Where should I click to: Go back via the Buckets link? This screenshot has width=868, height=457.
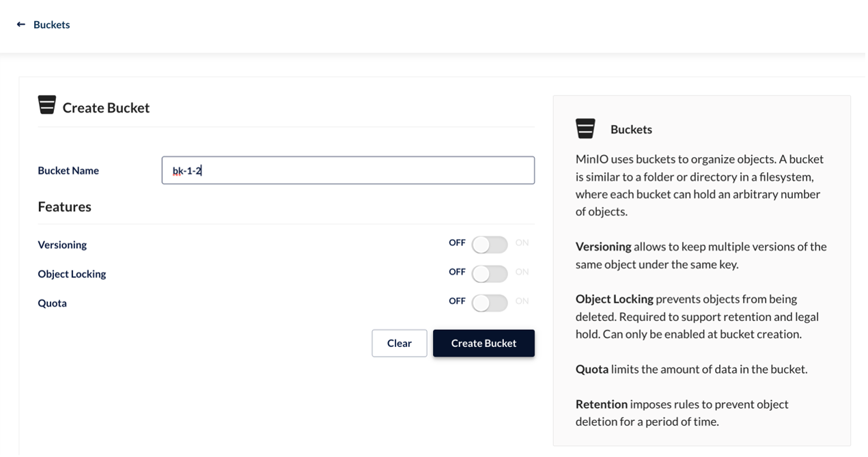pos(51,25)
